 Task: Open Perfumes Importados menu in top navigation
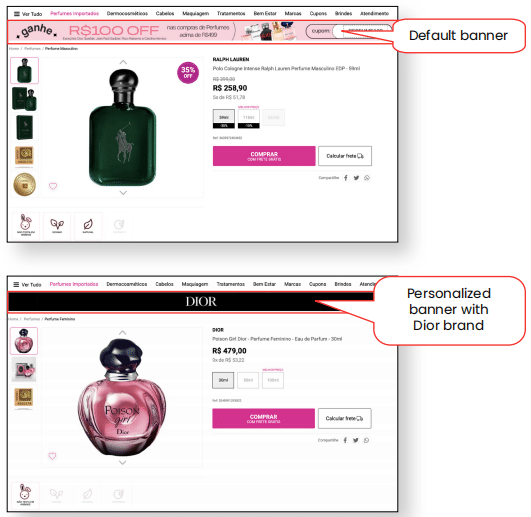pos(75,14)
